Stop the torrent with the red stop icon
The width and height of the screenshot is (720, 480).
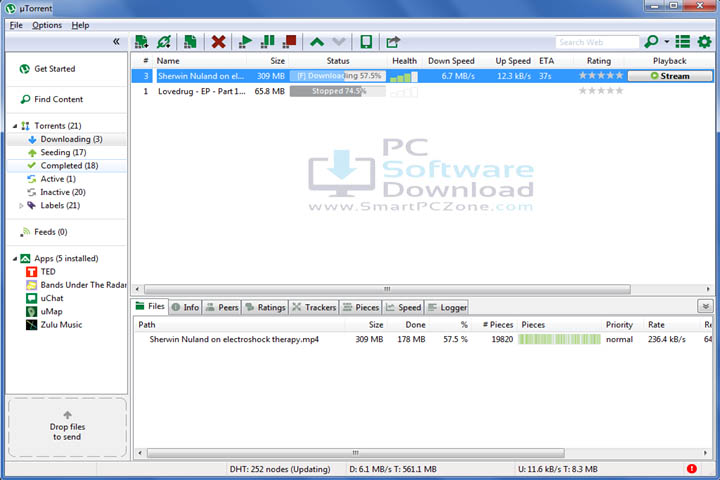point(289,42)
